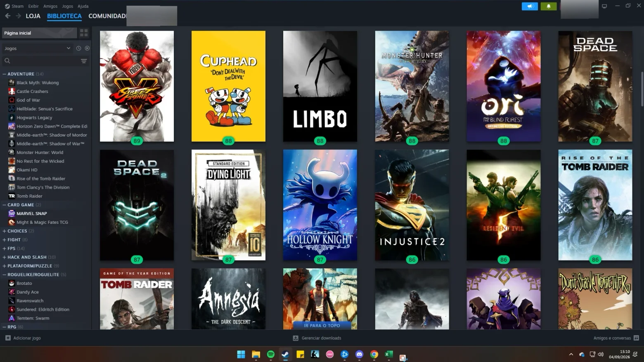Open the Jogos filter dropdown
Image resolution: width=644 pixels, height=362 pixels.
click(x=38, y=48)
